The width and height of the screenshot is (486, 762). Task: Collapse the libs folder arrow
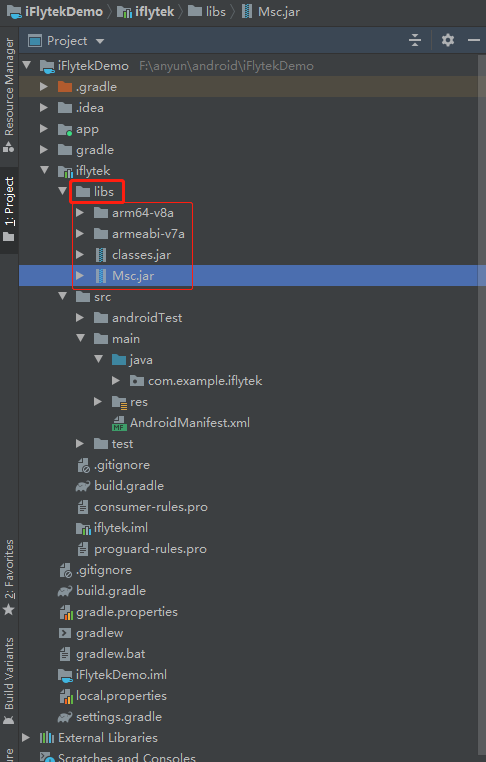(x=63, y=191)
